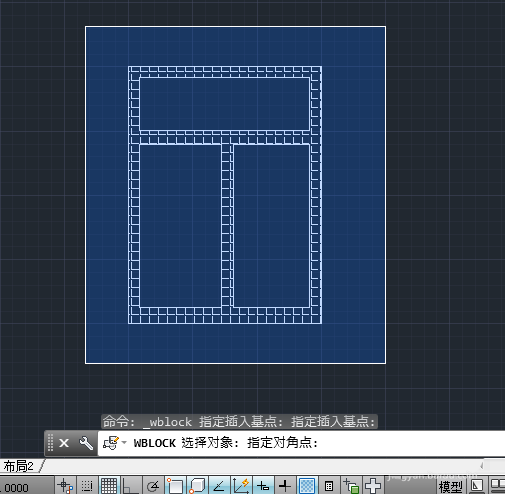This screenshot has width=505, height=494.
Task: Toggle Grid Display in status bar
Action: [109, 486]
